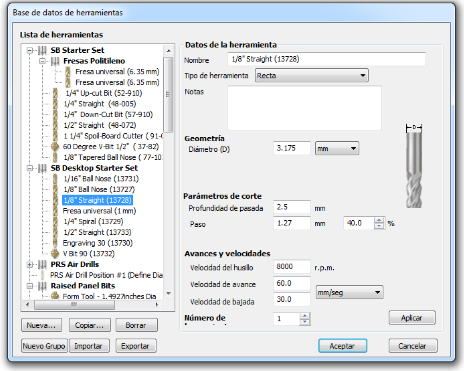464x371 pixels.
Task: Click the 1/8" Ball Nose (13727) icon
Action: 55,189
